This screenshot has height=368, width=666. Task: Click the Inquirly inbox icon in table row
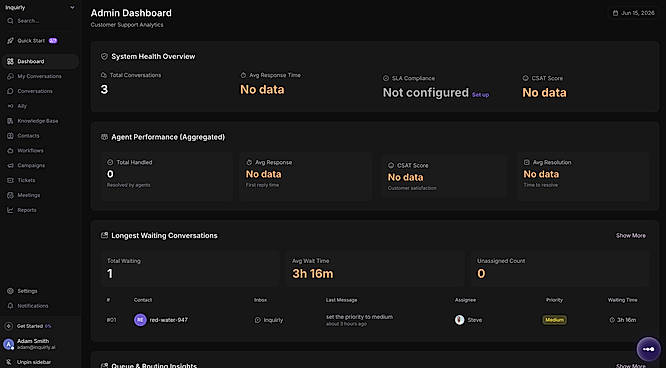(x=257, y=320)
